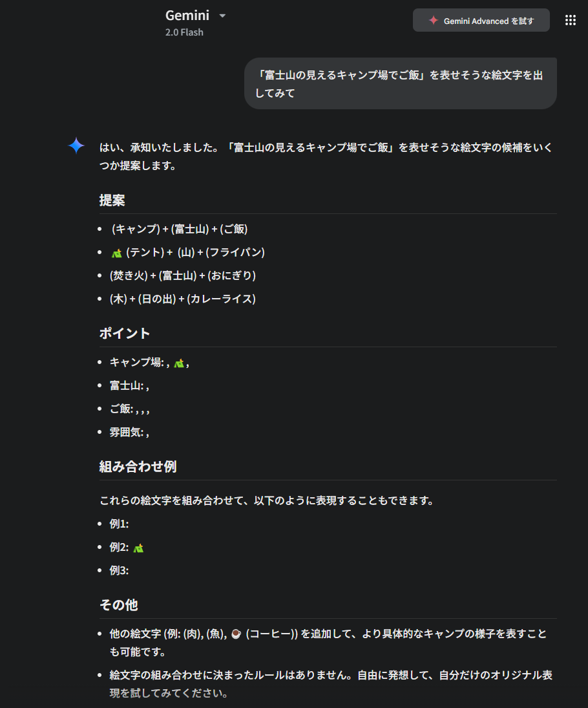The image size is (588, 708).
Task: Click the Gemini Advanced を試す button
Action: coord(481,19)
